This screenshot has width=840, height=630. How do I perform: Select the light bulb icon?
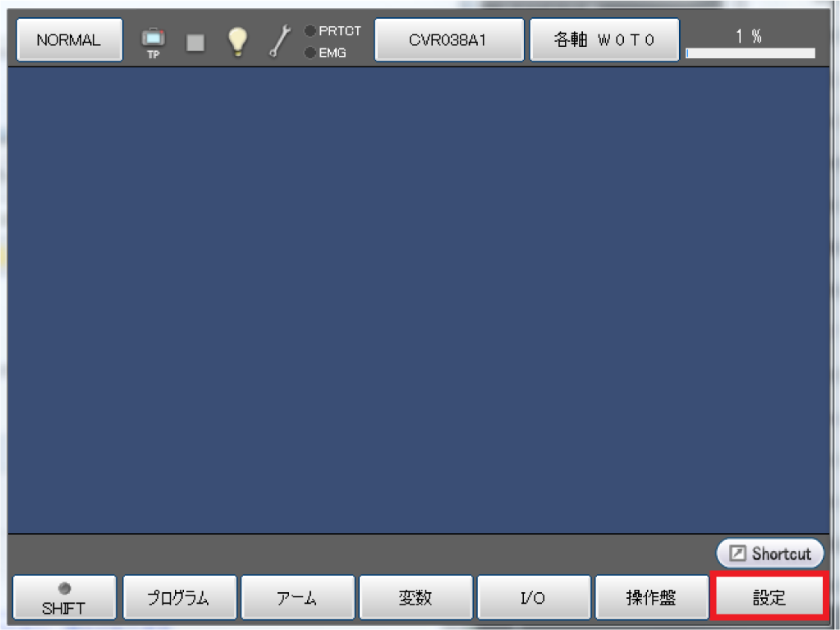237,42
